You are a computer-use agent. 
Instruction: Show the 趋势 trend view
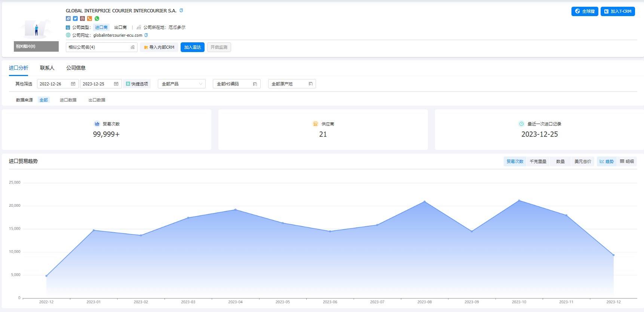coord(607,161)
